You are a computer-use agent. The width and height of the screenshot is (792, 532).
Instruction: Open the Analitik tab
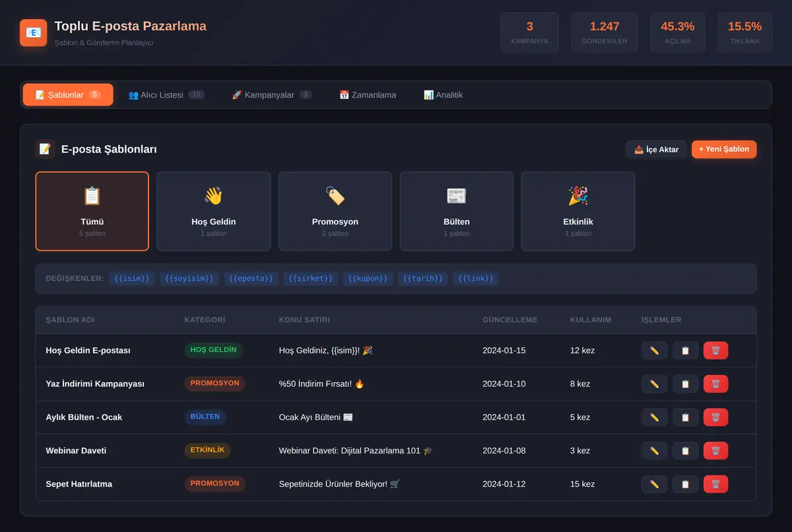tap(443, 94)
